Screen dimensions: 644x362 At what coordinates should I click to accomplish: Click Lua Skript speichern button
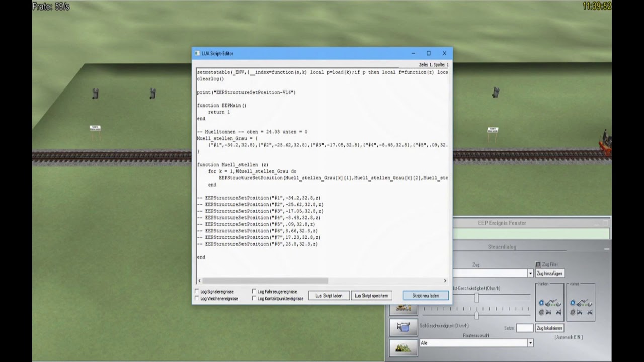coord(371,296)
